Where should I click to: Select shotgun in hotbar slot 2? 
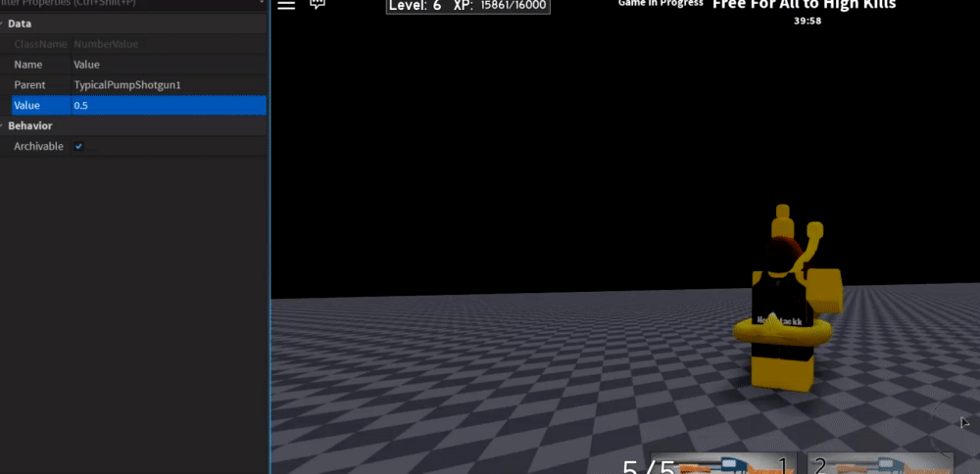[880, 463]
